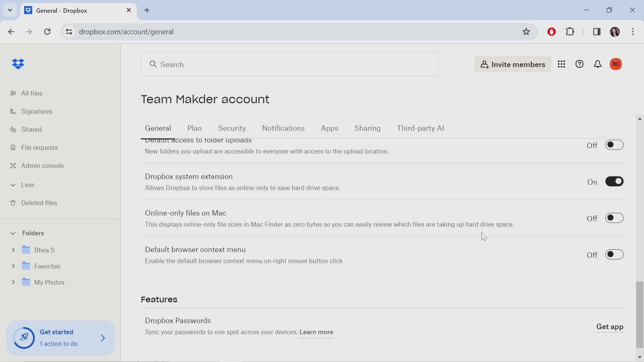
Task: Switch to Security settings tab
Action: pyautogui.click(x=232, y=128)
